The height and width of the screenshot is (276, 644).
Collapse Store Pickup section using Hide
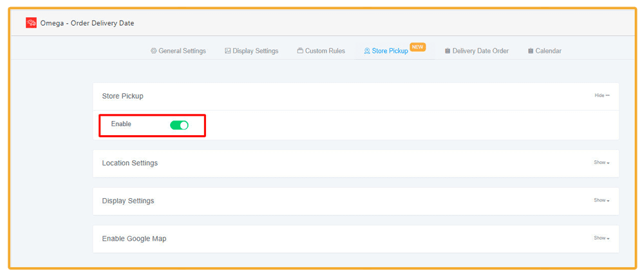tap(601, 96)
